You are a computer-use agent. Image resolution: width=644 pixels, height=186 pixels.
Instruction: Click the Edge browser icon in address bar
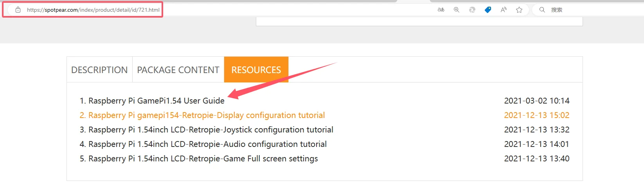472,10
